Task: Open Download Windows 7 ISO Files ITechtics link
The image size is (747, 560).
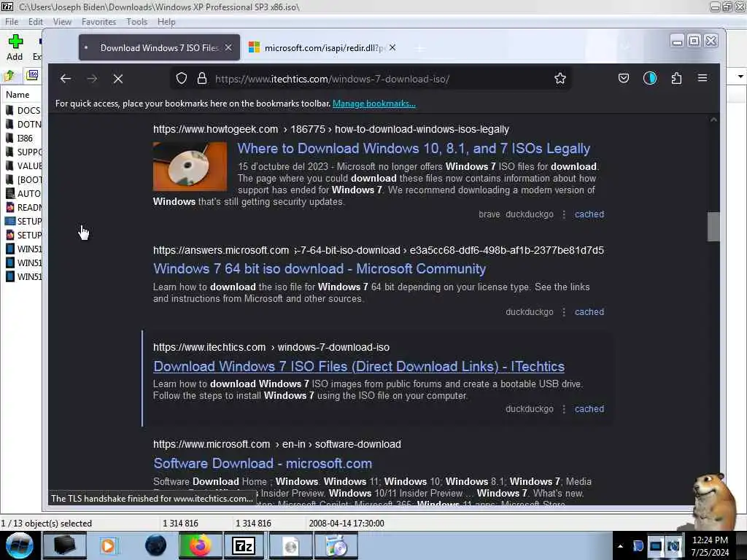Action: tap(359, 367)
